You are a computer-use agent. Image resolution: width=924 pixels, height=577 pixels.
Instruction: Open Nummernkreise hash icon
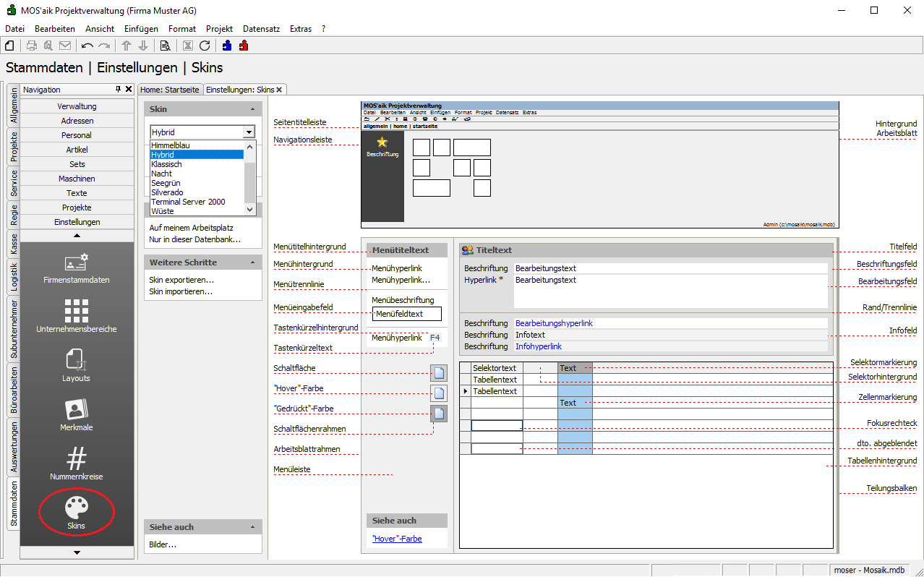77,464
